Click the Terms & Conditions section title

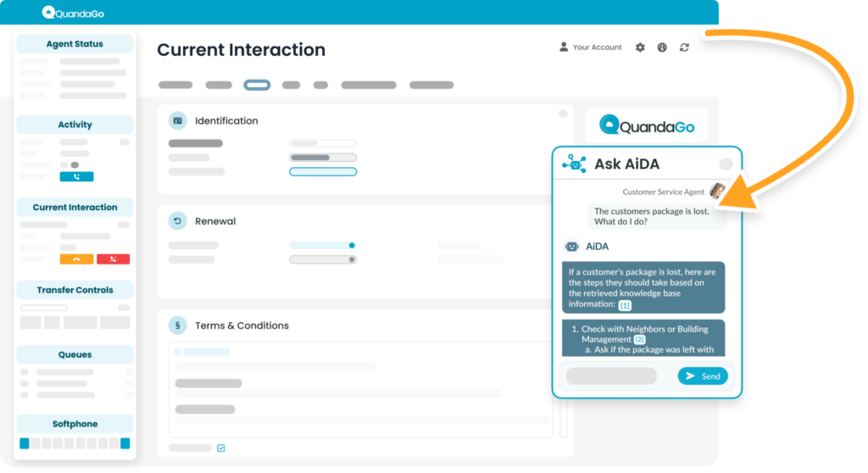coord(242,326)
